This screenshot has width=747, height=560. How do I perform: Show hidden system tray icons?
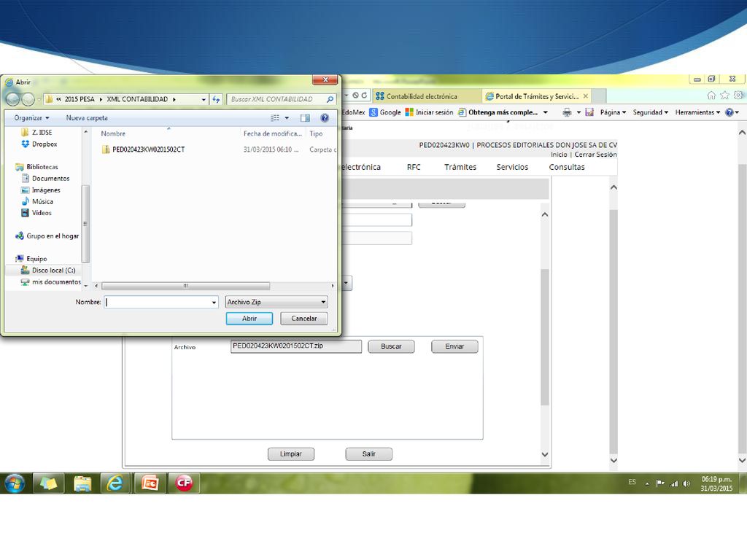pos(647,483)
